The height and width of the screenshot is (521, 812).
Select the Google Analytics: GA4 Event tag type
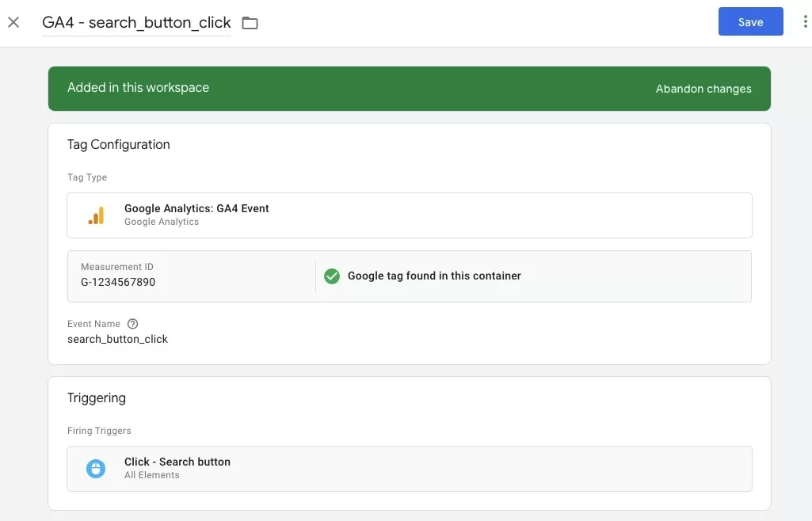tap(196, 209)
